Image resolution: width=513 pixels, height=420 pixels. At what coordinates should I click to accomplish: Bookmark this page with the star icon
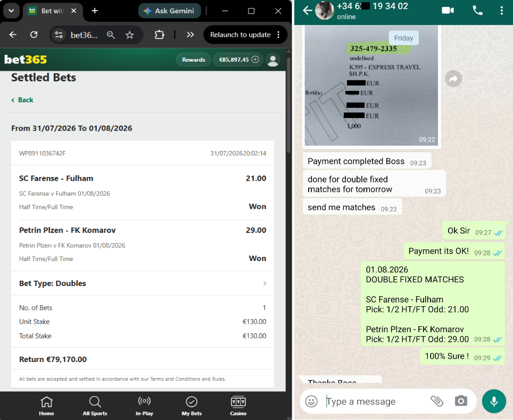[129, 35]
